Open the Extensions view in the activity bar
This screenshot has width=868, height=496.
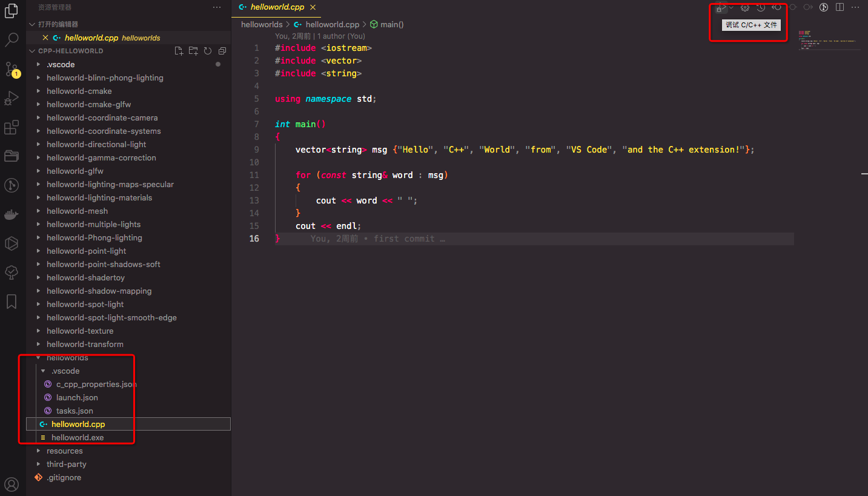tap(12, 127)
